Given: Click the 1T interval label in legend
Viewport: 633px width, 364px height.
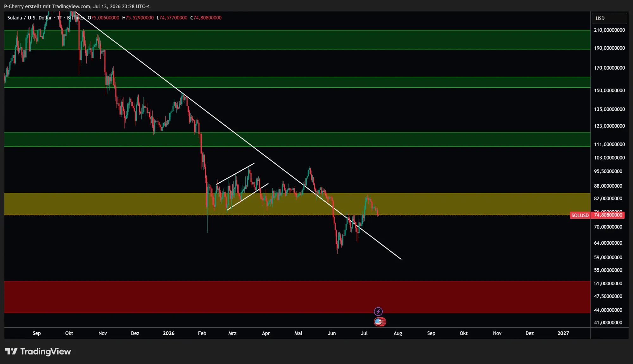Looking at the screenshot, I should coord(60,18).
